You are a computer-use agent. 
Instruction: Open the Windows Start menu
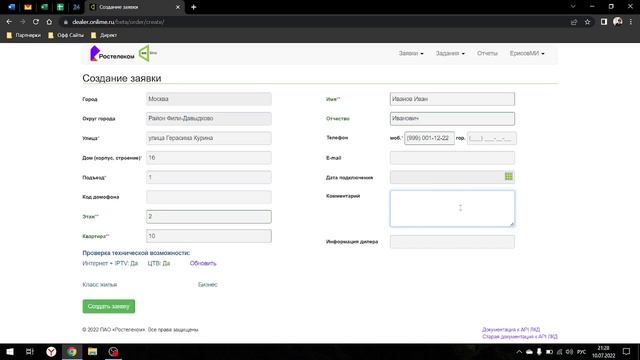[x=10, y=351]
